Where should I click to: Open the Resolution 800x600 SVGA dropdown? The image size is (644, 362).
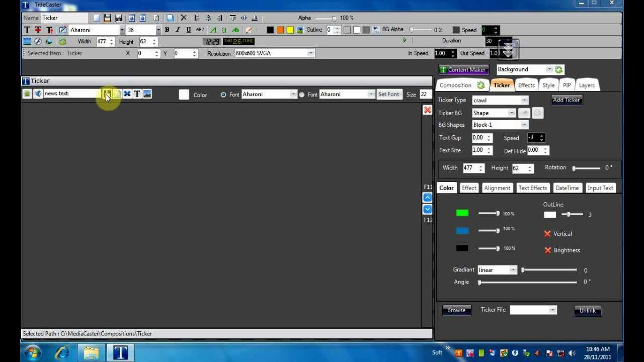pos(274,53)
